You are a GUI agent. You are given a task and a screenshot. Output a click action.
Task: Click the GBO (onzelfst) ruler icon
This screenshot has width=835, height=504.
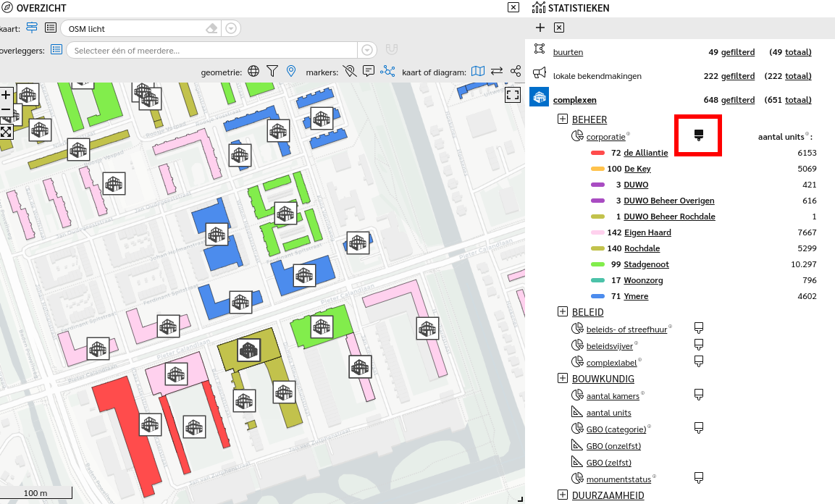tap(577, 445)
